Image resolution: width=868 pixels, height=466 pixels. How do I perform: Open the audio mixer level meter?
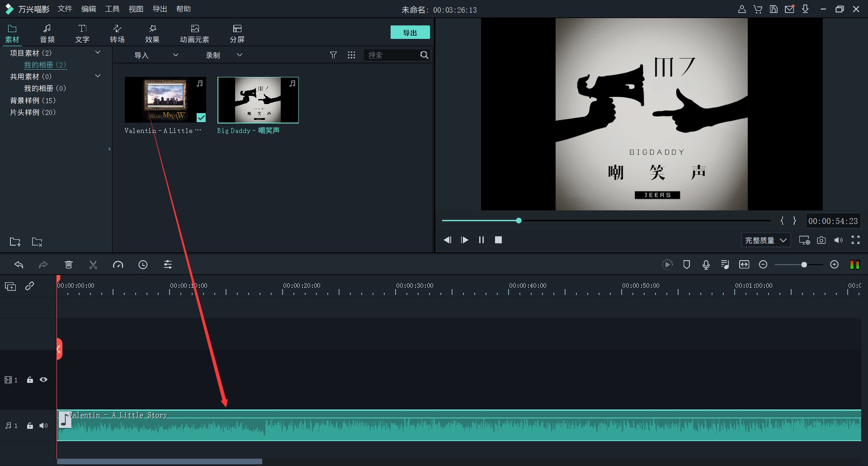click(854, 265)
